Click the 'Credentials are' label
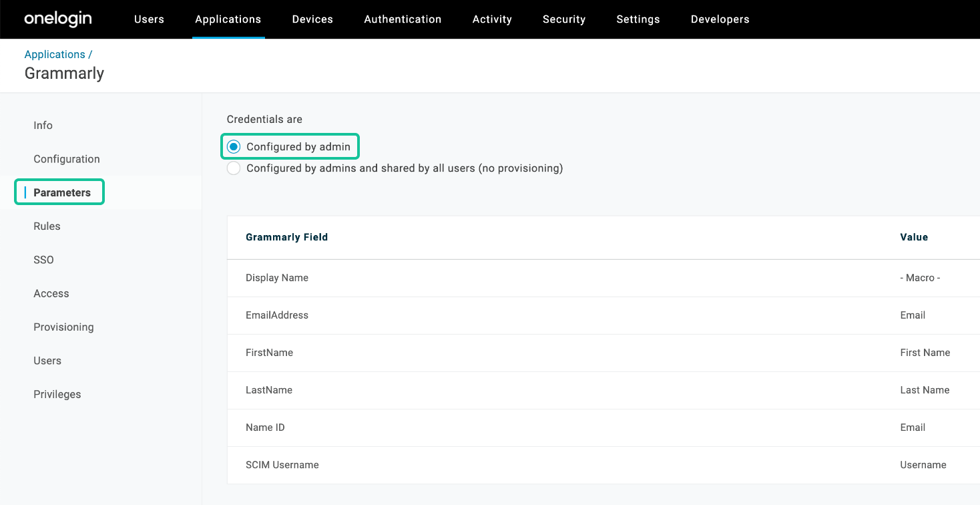 [x=264, y=120]
